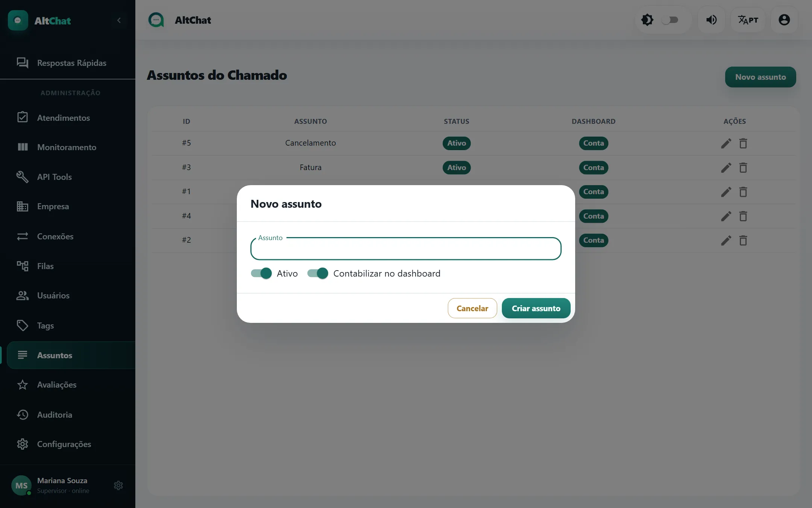Open the user account profile icon
Image resolution: width=812 pixels, height=508 pixels.
tap(784, 20)
